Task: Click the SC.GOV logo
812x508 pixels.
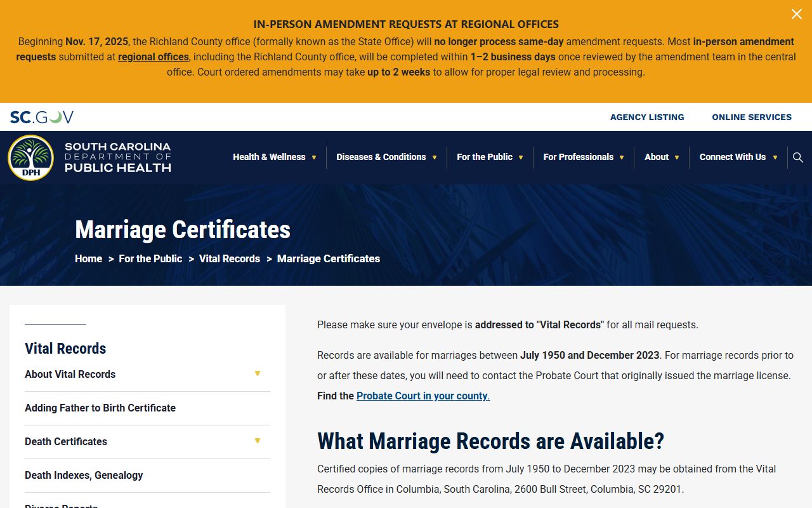Action: pos(42,117)
